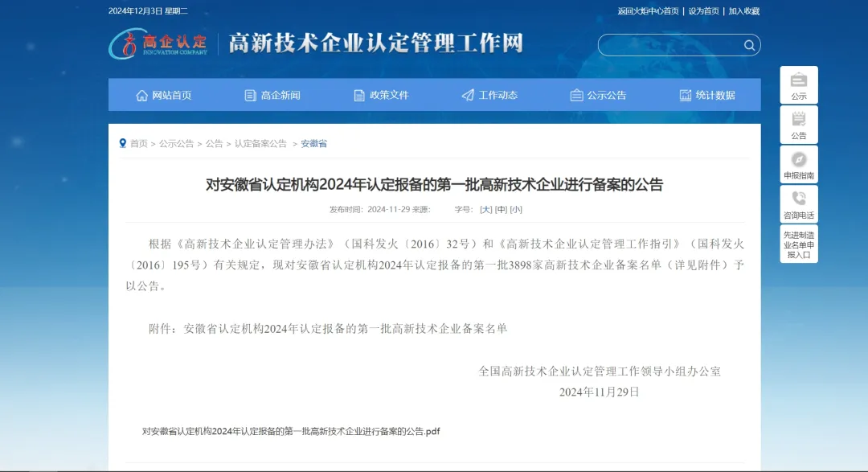This screenshot has width=868, height=472.
Task: Open 公示公告 navigation menu
Action: pos(598,95)
